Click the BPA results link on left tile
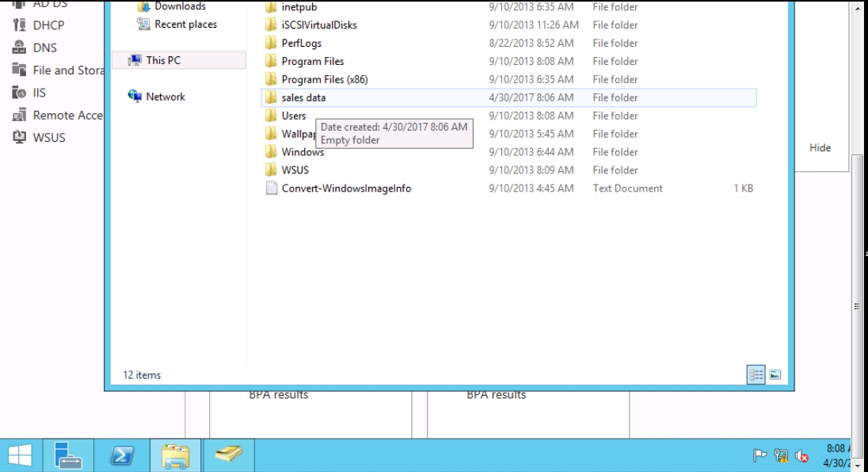The image size is (868, 472). (x=278, y=394)
